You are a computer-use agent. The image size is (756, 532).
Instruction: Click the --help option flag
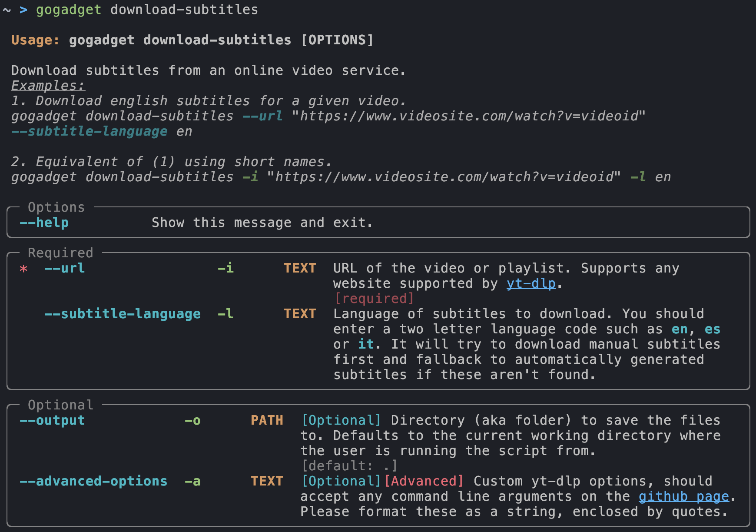coord(44,223)
